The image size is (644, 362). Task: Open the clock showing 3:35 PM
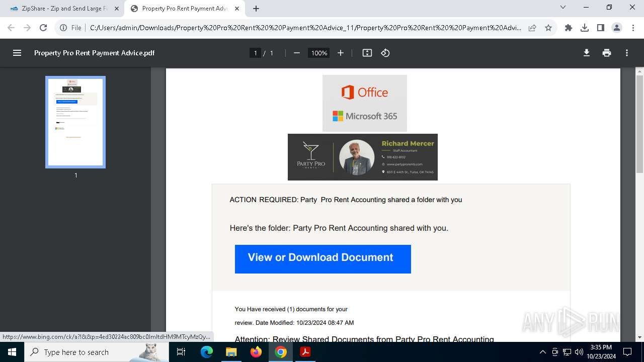pyautogui.click(x=601, y=352)
